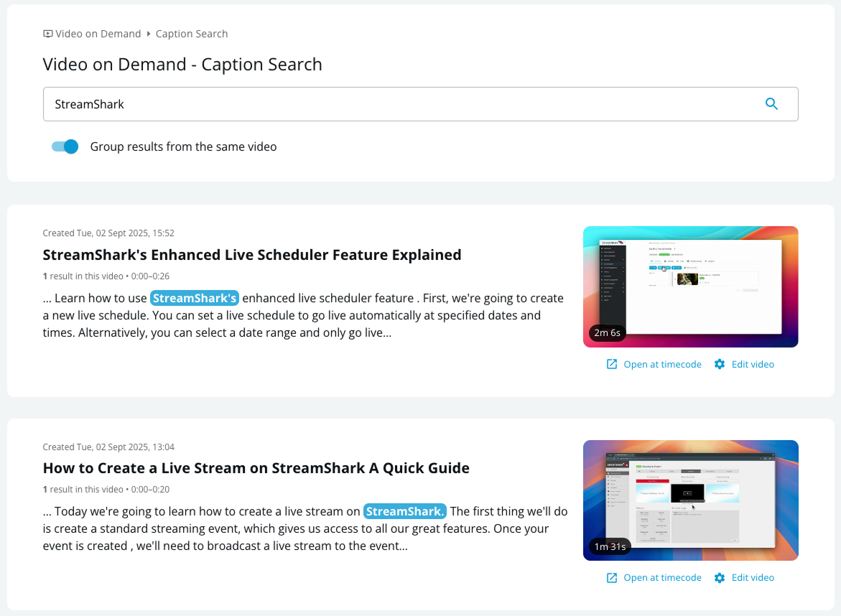
Task: Click the '2m 6s' duration badge
Action: (x=607, y=333)
